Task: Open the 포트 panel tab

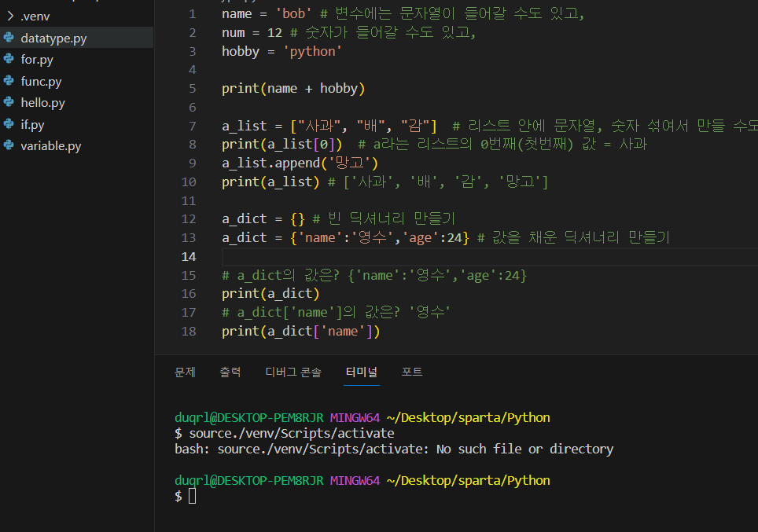Action: click(412, 372)
